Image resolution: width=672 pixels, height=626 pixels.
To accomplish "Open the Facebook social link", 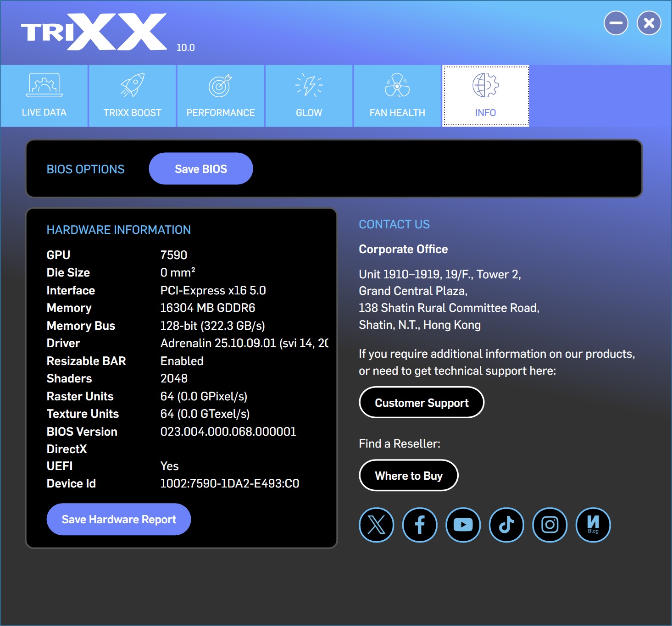I will click(420, 525).
